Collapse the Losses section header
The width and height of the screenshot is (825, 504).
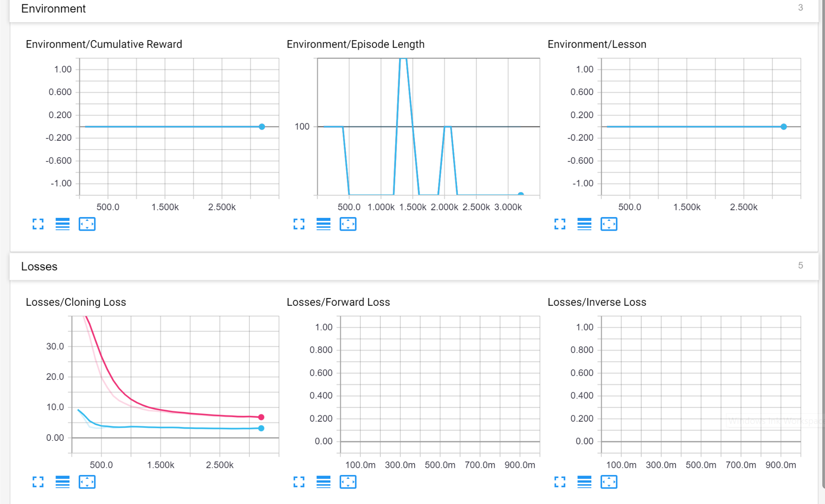39,266
